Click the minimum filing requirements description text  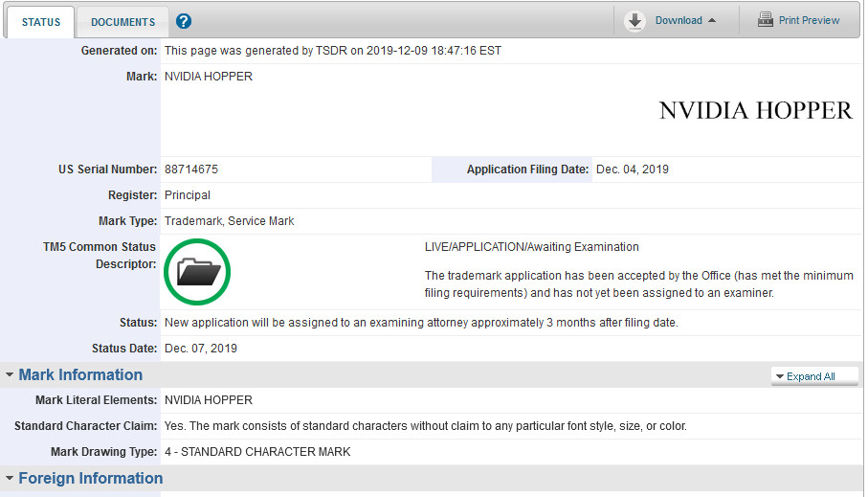(x=639, y=284)
